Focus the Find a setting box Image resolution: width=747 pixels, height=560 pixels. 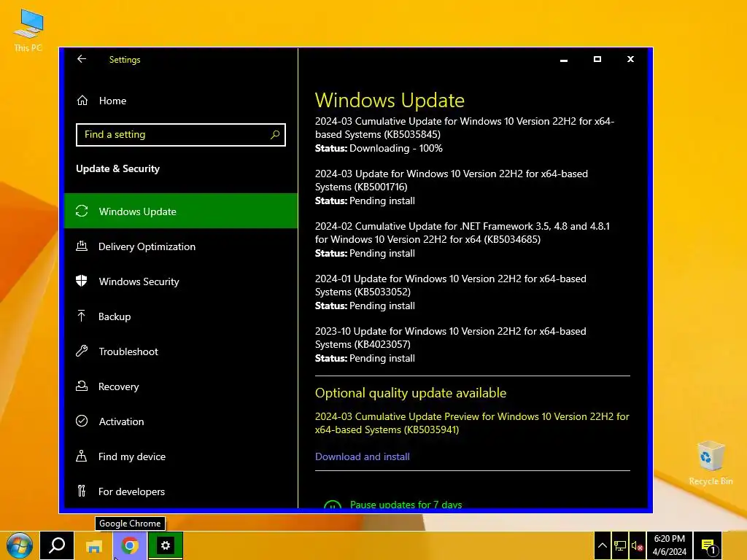click(x=181, y=135)
